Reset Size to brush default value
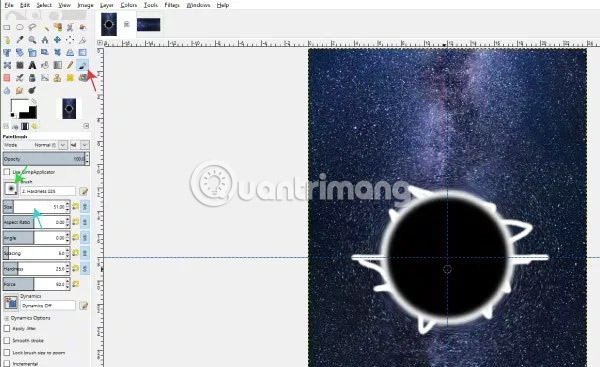The image size is (600, 367). [75, 207]
